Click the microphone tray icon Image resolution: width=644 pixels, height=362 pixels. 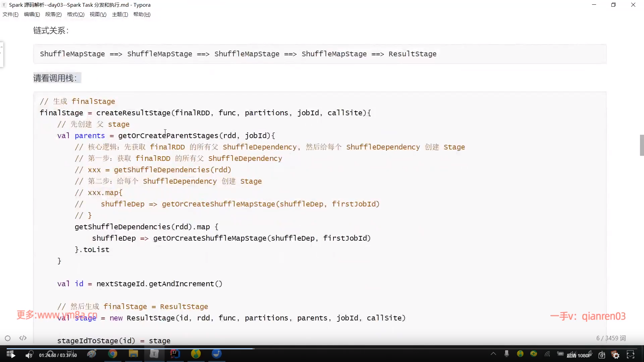coord(506,354)
